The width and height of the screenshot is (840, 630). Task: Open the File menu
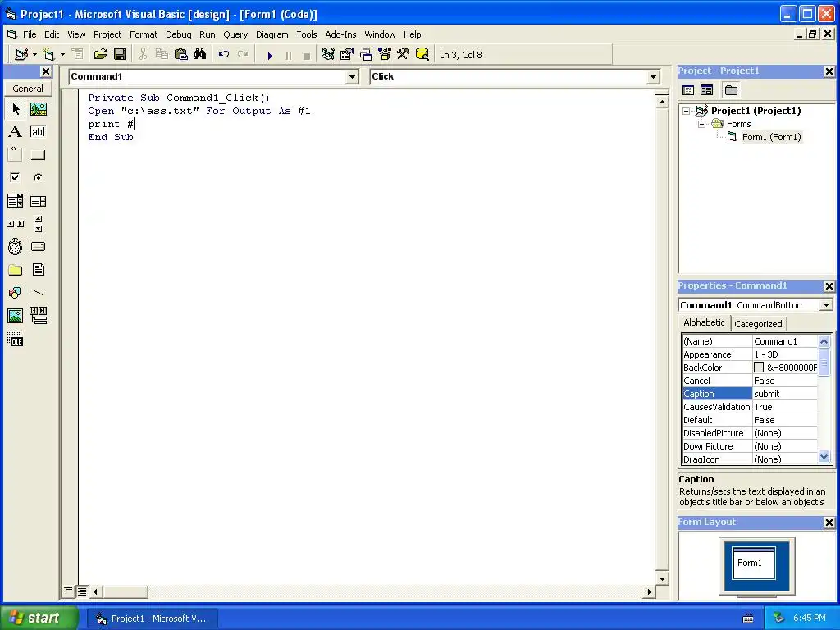click(x=30, y=34)
